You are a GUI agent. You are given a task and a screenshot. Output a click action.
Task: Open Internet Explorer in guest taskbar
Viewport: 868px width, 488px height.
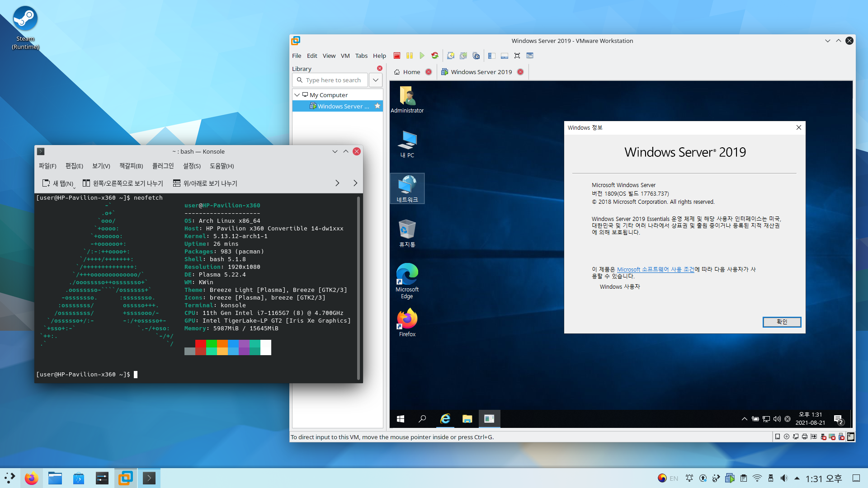[x=445, y=419]
